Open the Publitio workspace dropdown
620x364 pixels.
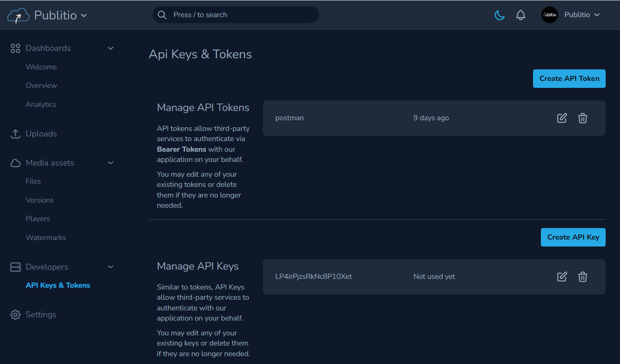pos(61,15)
